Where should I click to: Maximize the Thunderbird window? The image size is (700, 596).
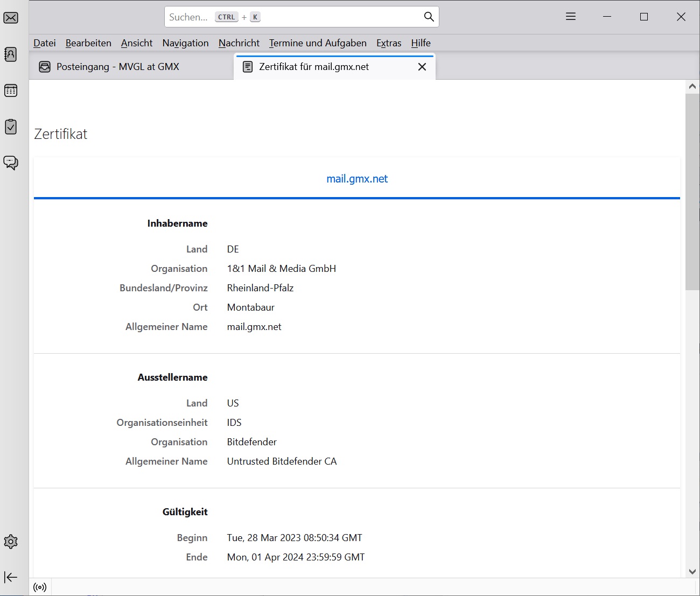click(643, 17)
